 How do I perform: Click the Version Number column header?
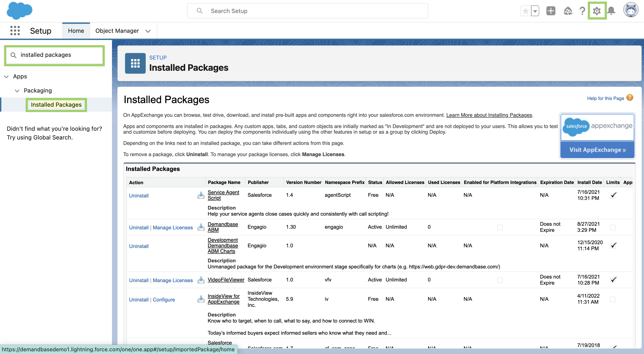click(304, 182)
